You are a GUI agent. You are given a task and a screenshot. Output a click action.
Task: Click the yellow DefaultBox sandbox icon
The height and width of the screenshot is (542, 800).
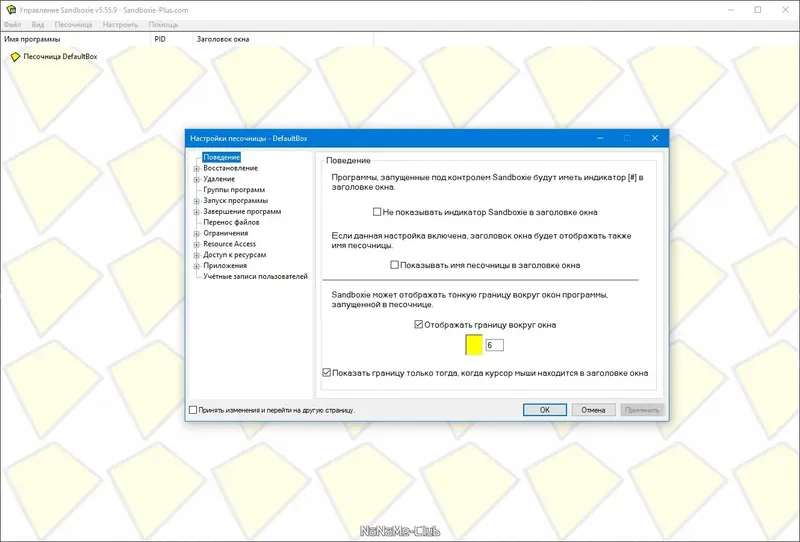[x=15, y=57]
